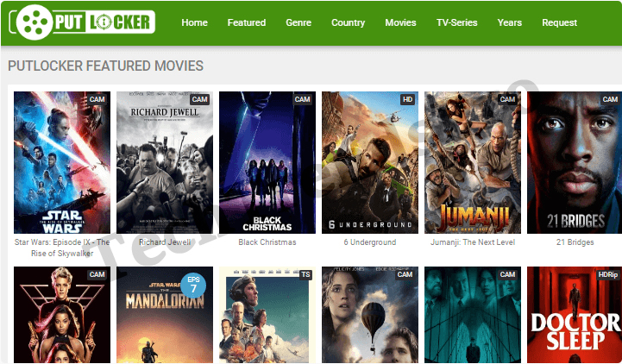Viewport: 622px width, 364px height.
Task: Open the Years menu
Action: (x=509, y=22)
